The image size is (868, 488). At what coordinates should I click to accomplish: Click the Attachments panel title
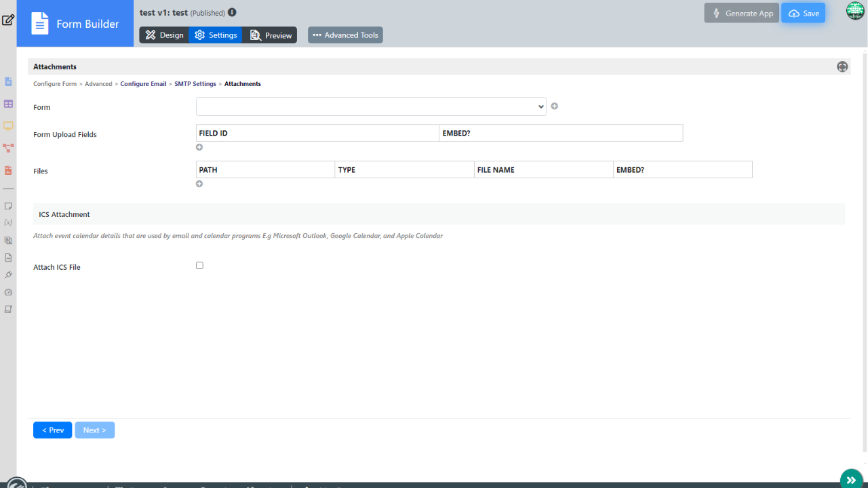(55, 66)
